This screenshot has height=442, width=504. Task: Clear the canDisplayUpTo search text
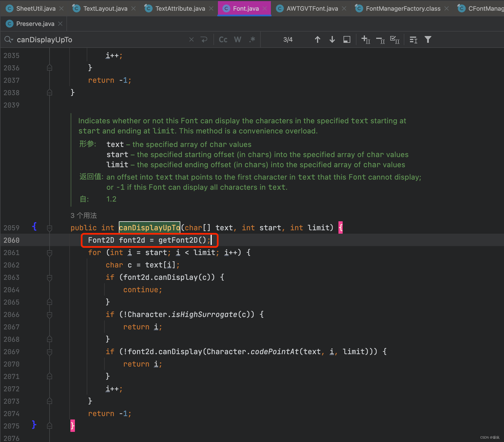point(191,40)
